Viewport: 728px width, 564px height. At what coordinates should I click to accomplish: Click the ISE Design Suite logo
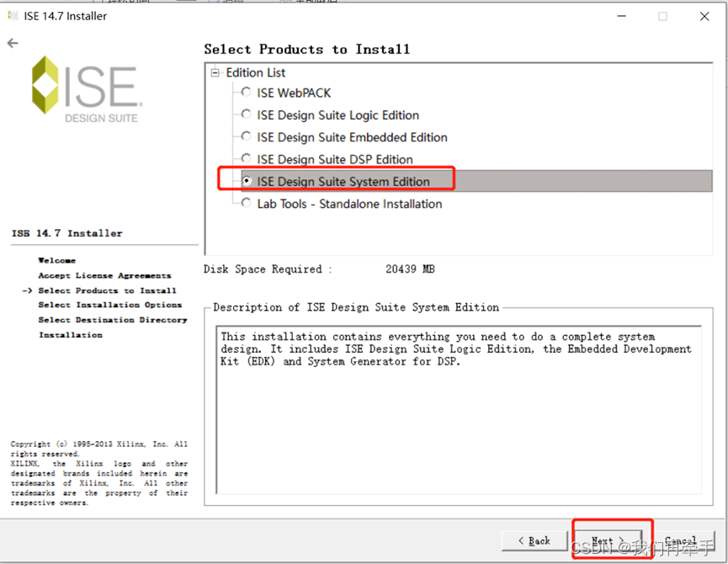[x=87, y=90]
